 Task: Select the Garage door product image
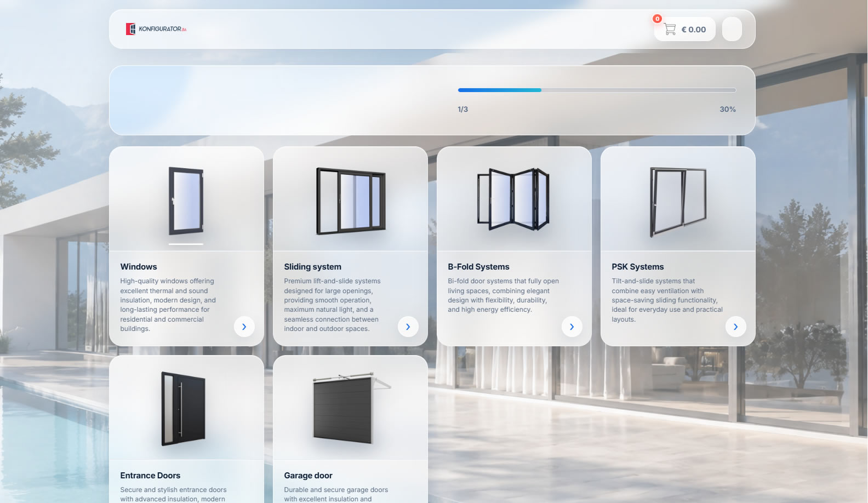pyautogui.click(x=351, y=409)
